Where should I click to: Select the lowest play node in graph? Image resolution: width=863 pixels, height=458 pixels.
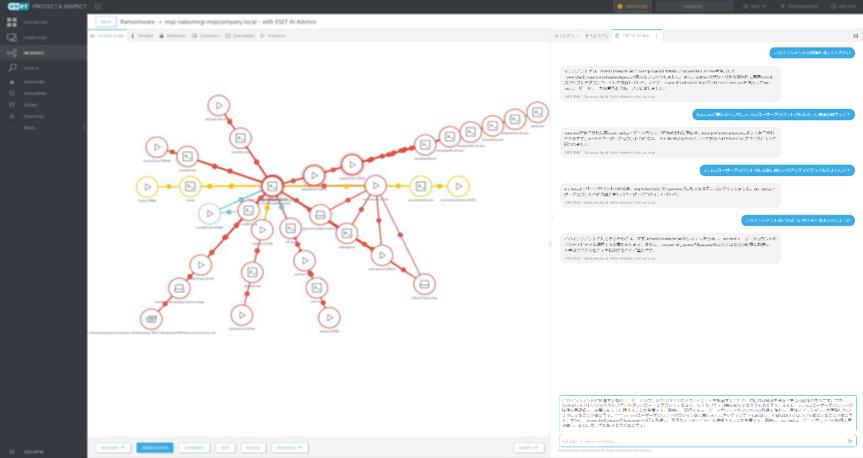[x=329, y=317]
